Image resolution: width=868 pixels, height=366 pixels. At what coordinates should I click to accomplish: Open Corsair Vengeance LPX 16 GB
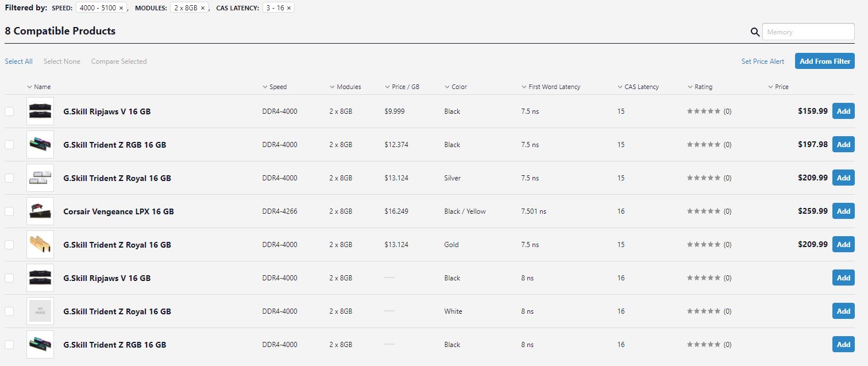pos(118,211)
